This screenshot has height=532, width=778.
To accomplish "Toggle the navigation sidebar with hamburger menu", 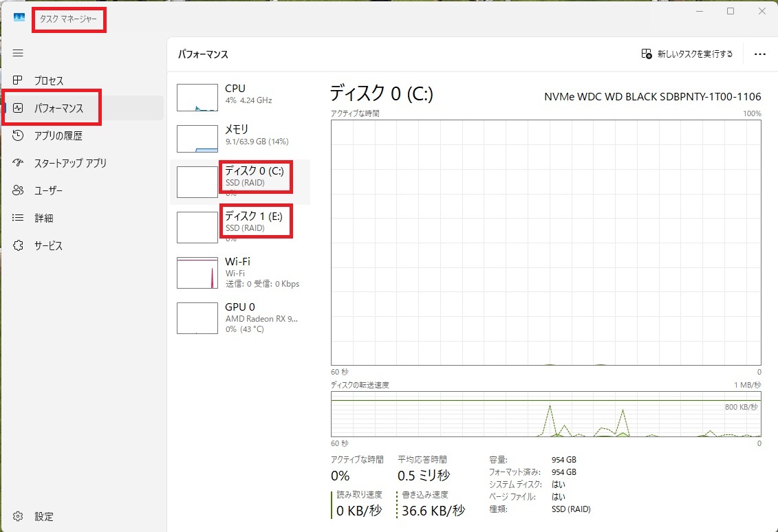I will point(18,53).
